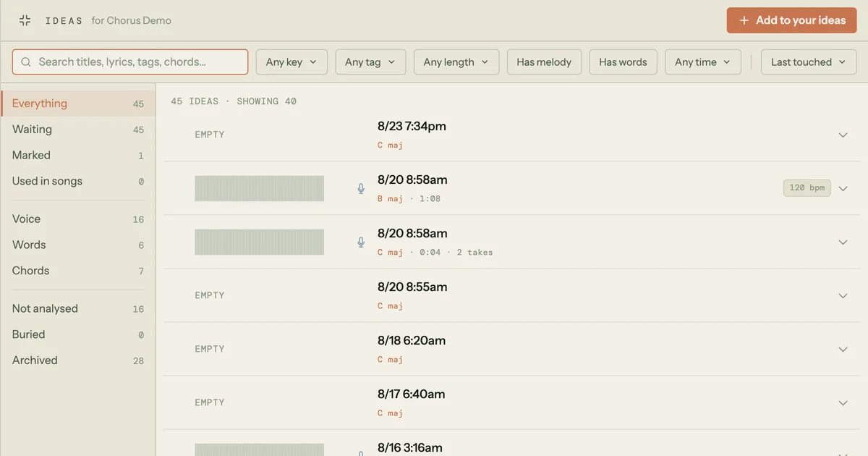868x456 pixels.
Task: Click the magnifier icon in search box
Action: tap(26, 62)
